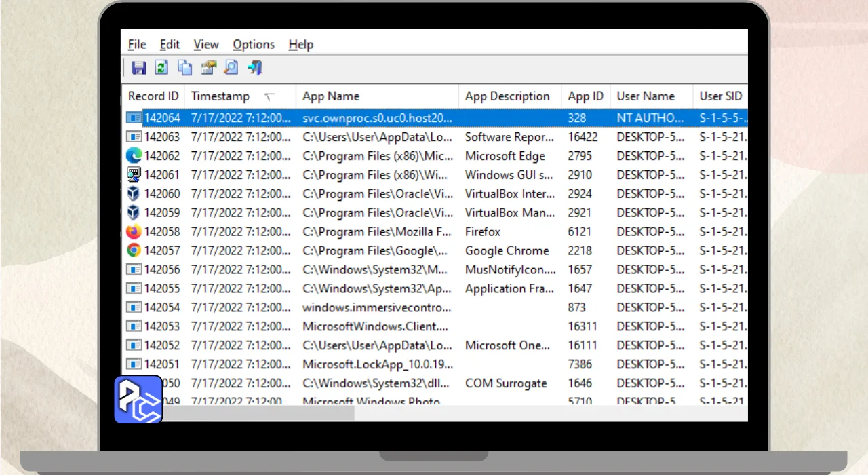The height and width of the screenshot is (475, 868).
Task: Click the App Description column header
Action: click(x=507, y=96)
